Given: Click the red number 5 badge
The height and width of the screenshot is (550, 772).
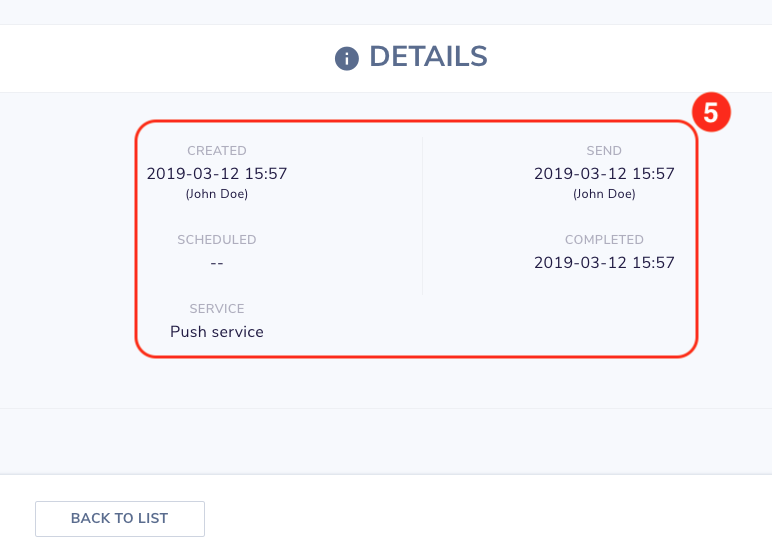Looking at the screenshot, I should [x=711, y=112].
